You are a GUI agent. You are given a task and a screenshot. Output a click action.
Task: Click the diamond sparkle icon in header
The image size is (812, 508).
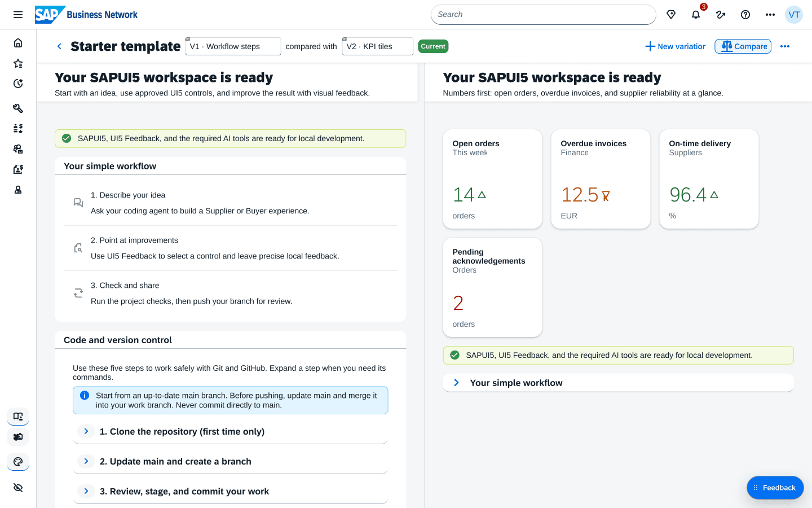(671, 15)
